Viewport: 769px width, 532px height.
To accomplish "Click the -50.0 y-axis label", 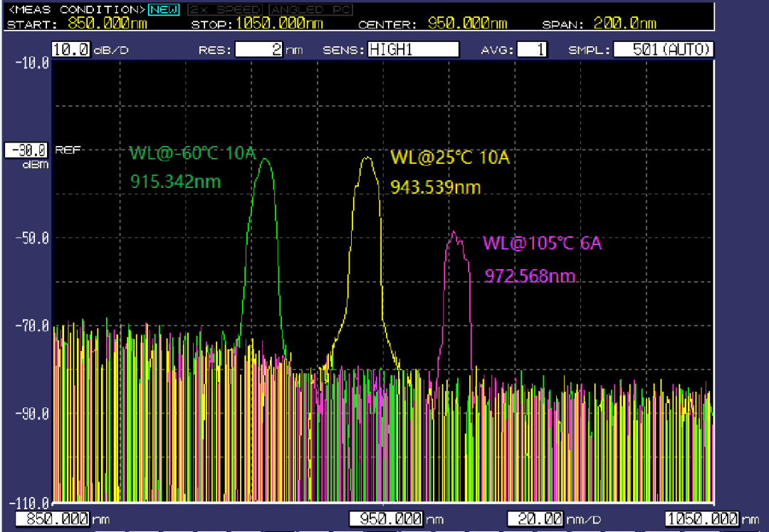I will (x=32, y=239).
